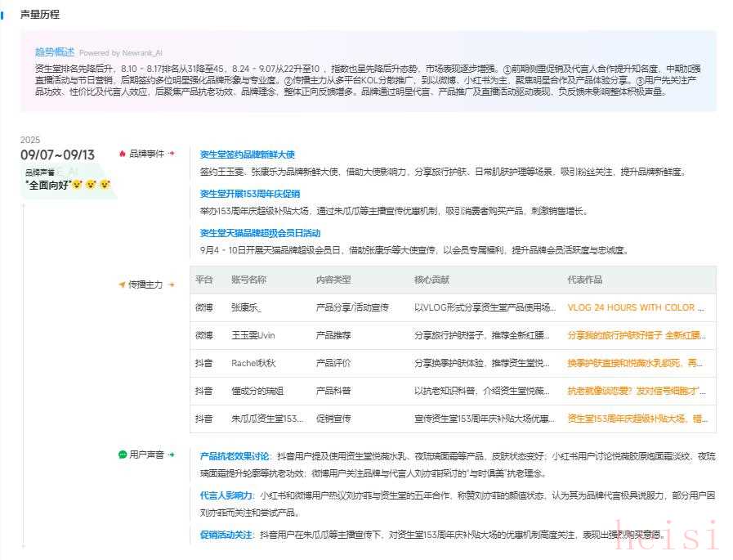Click the first smiley emoji after 全面向好
The height and width of the screenshot is (560, 733).
pyautogui.click(x=77, y=185)
